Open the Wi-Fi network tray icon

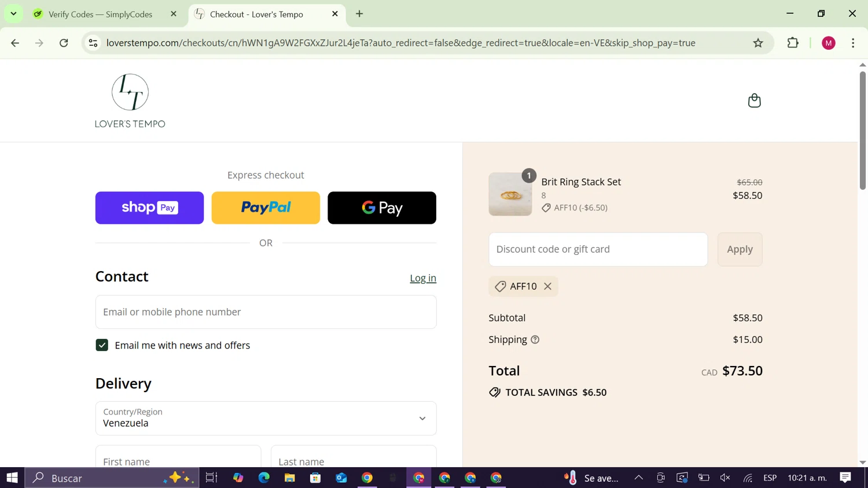tap(748, 478)
